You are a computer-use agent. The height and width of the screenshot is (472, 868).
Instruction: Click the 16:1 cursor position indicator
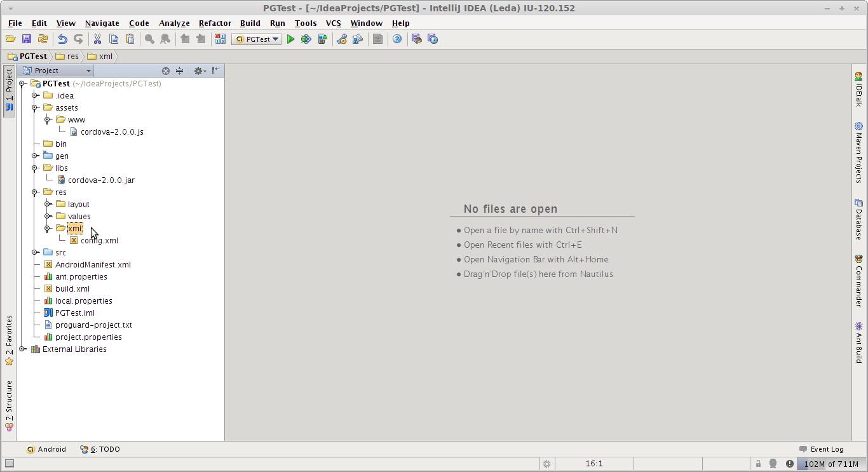(594, 464)
